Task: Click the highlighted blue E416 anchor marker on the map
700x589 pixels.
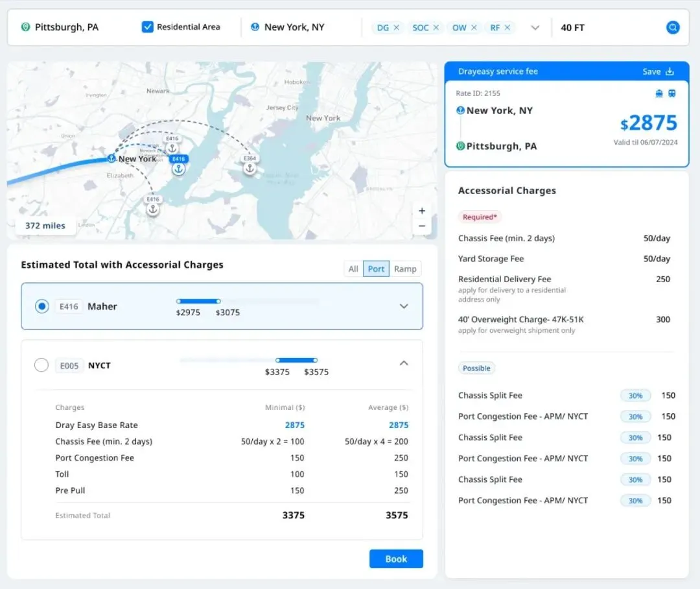Action: [179, 169]
